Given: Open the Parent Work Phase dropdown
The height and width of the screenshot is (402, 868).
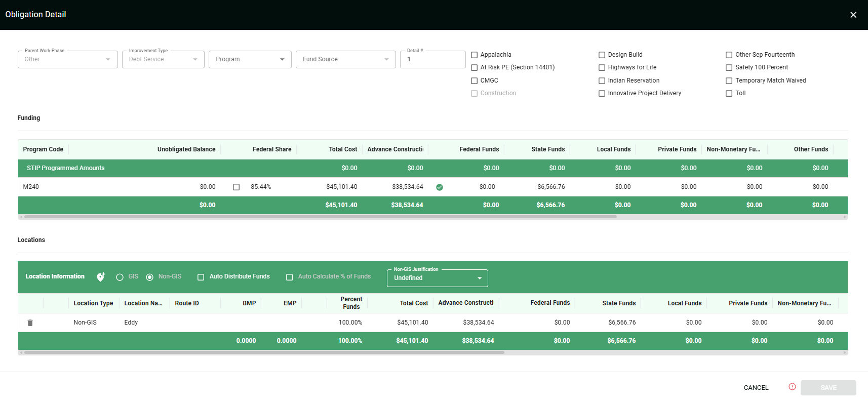Looking at the screenshot, I should [x=68, y=59].
